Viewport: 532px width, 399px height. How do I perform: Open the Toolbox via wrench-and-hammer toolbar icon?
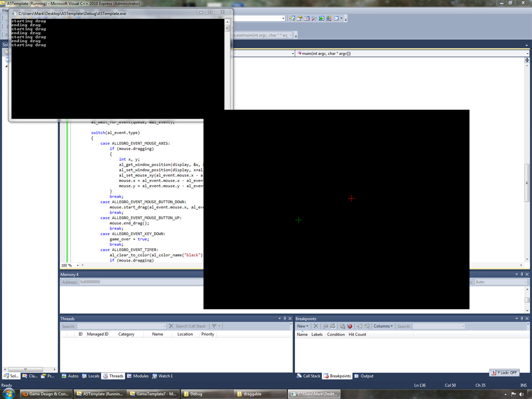pos(314,18)
